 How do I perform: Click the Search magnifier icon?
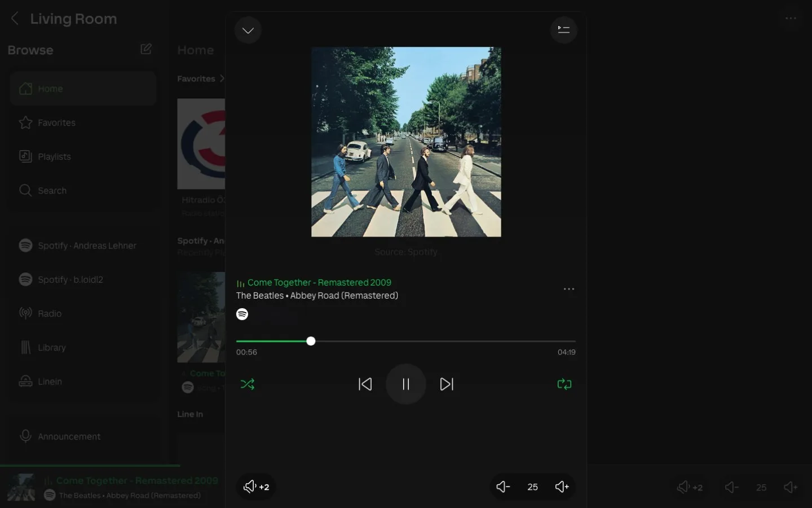[x=25, y=190]
